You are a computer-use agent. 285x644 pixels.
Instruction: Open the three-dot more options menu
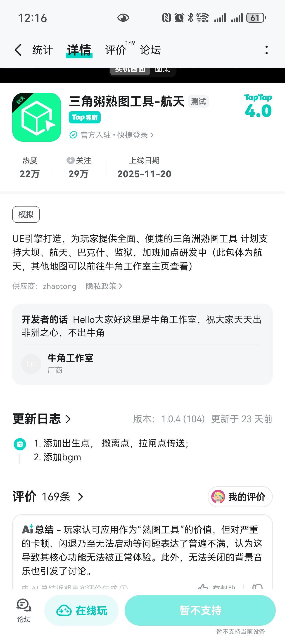[266, 50]
